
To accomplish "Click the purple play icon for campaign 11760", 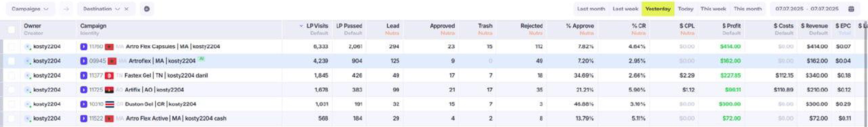I will tap(84, 47).
